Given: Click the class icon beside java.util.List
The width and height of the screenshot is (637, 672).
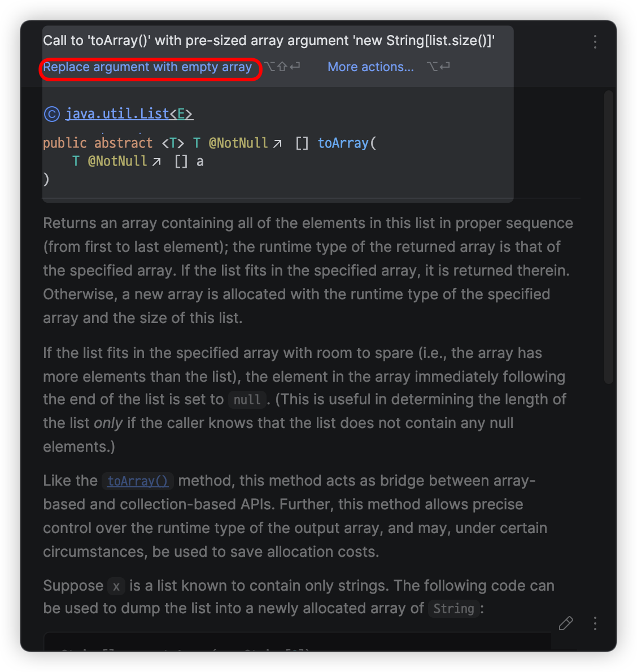Looking at the screenshot, I should tap(51, 114).
